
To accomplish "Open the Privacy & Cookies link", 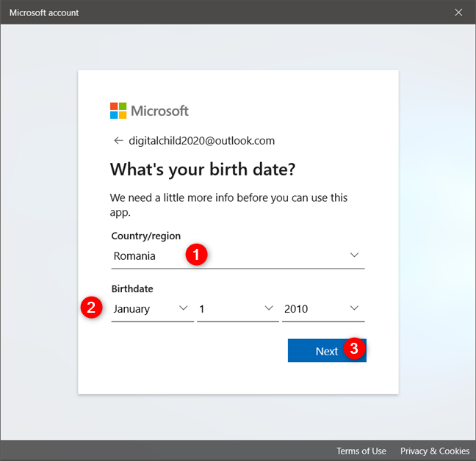I will point(434,451).
